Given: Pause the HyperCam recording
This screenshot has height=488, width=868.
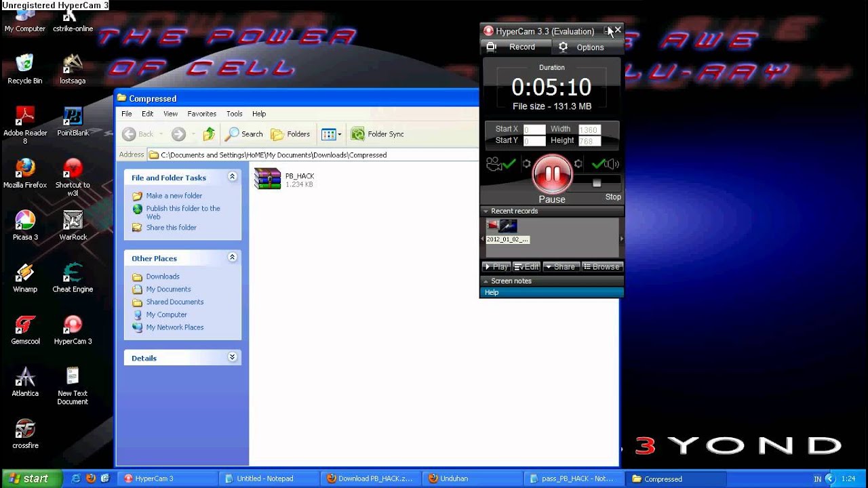Looking at the screenshot, I should coord(552,174).
